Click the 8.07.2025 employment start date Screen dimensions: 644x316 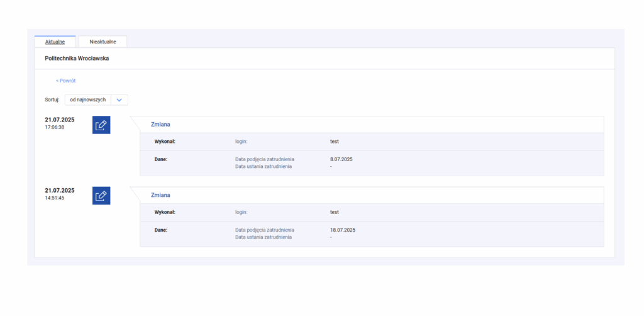coord(341,159)
